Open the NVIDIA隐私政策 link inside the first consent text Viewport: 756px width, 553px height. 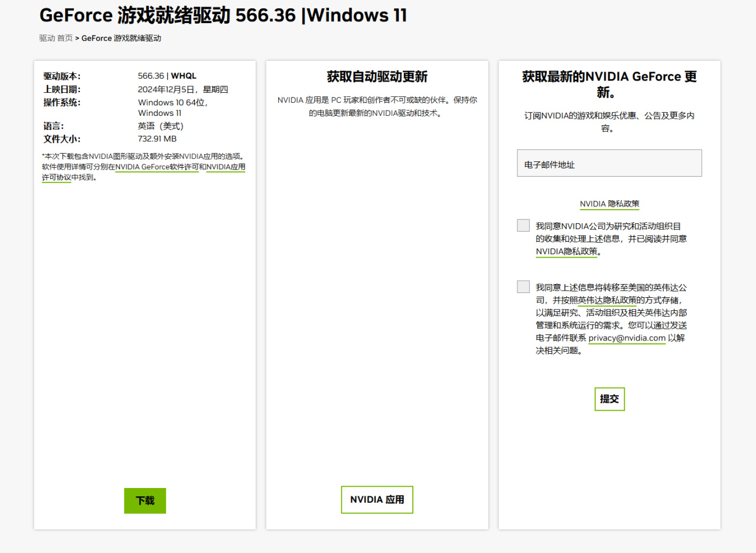[567, 252]
